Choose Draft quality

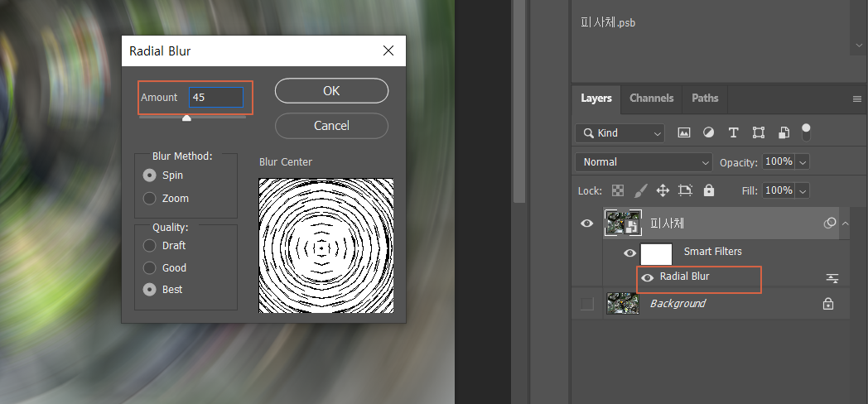(x=149, y=245)
